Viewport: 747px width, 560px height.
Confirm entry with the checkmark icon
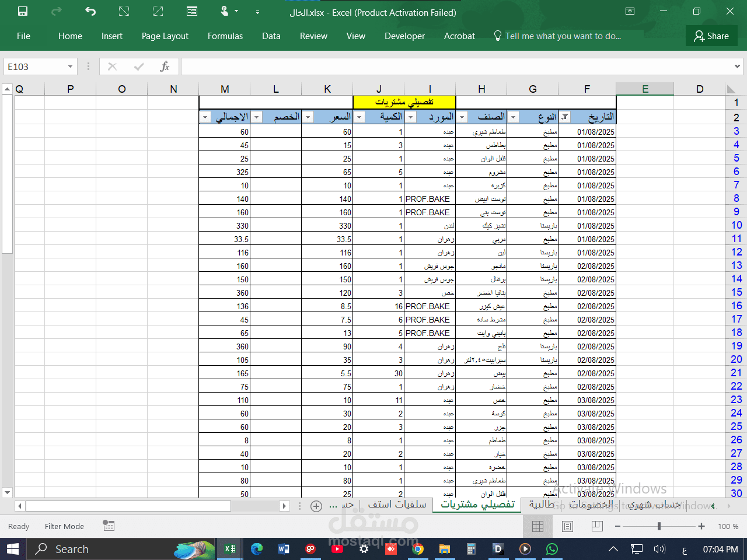[x=139, y=66]
